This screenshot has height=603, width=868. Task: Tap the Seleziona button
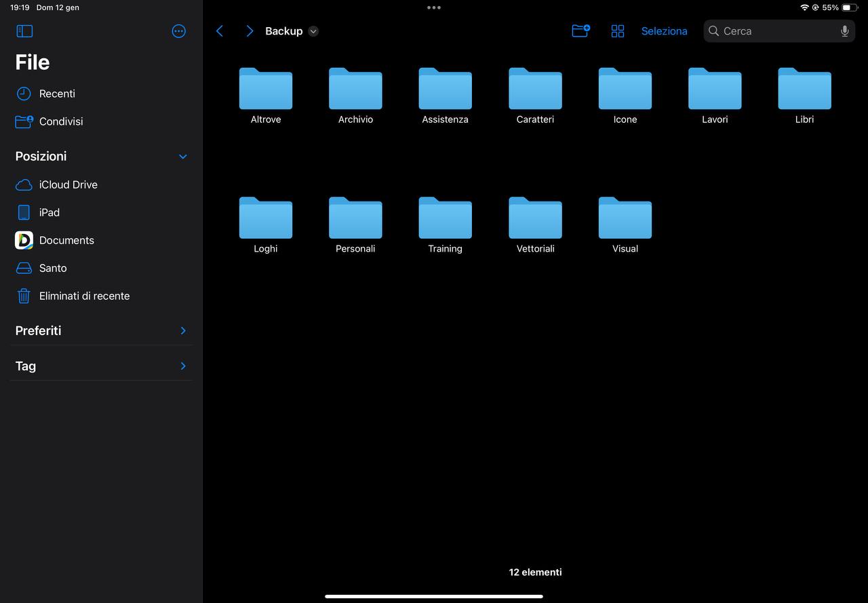coord(664,31)
